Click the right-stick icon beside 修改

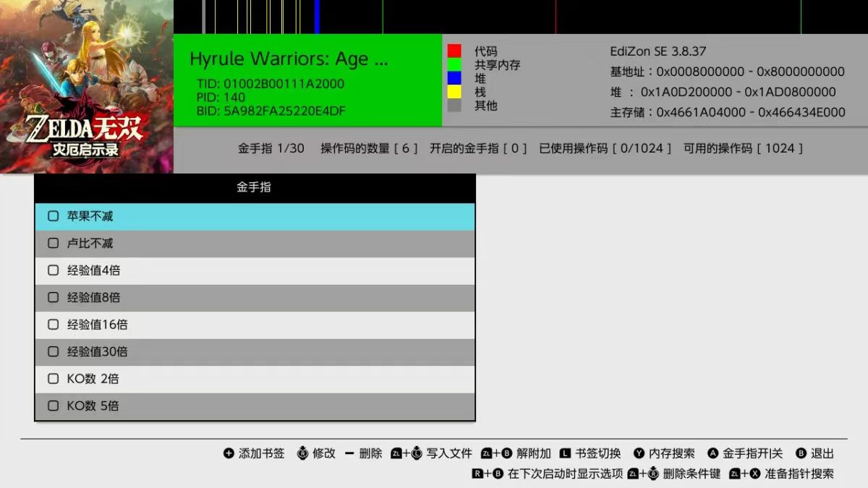[303, 453]
